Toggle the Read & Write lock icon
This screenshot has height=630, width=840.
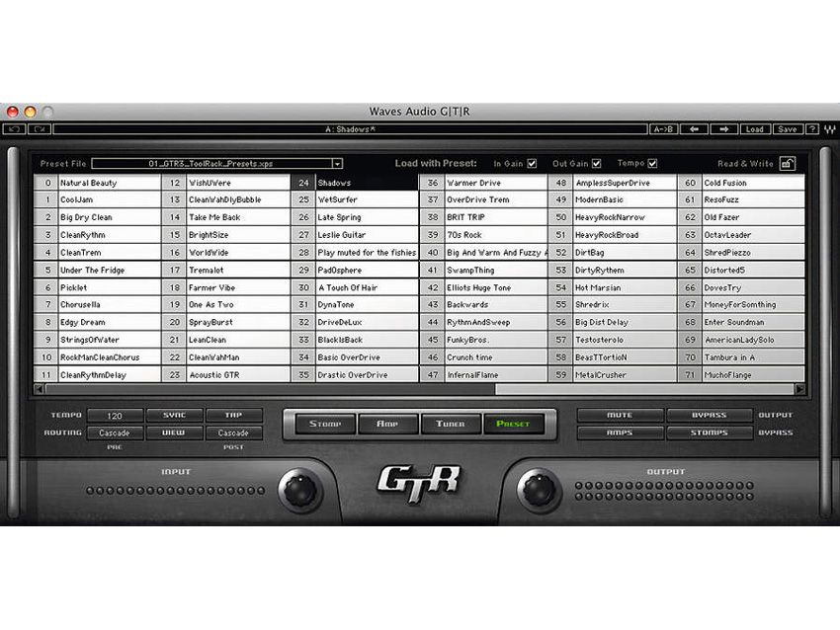point(788,163)
